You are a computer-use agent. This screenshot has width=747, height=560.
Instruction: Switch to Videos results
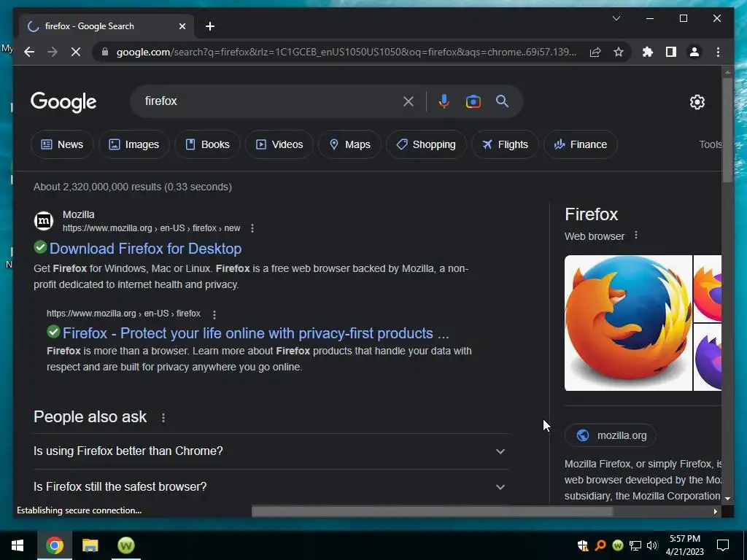(x=279, y=144)
